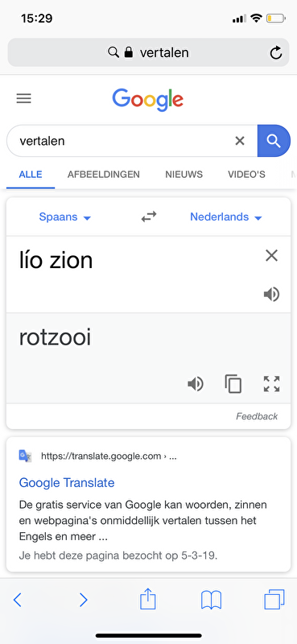Image resolution: width=297 pixels, height=644 pixels.
Task: Tap the blue search magnifier button
Action: tap(274, 141)
